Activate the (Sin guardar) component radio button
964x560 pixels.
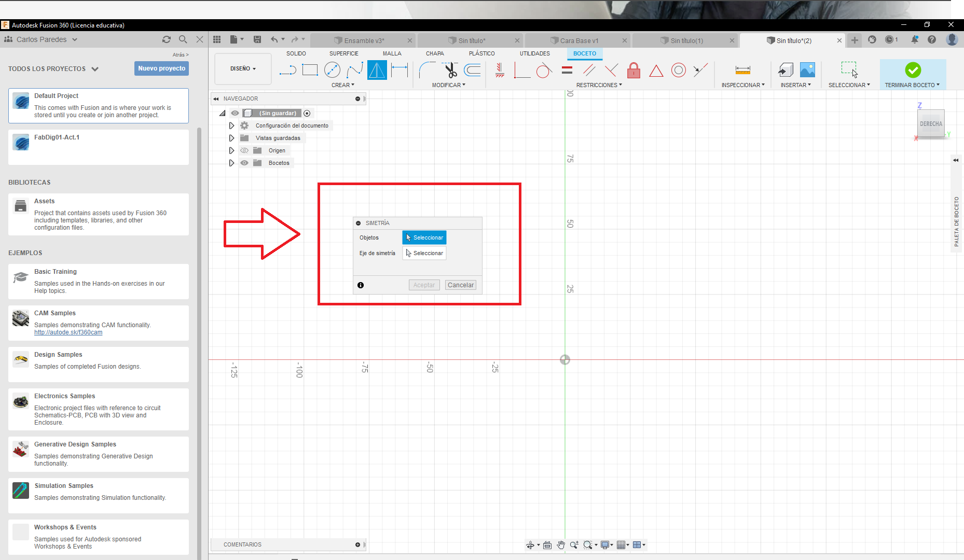pyautogui.click(x=307, y=113)
